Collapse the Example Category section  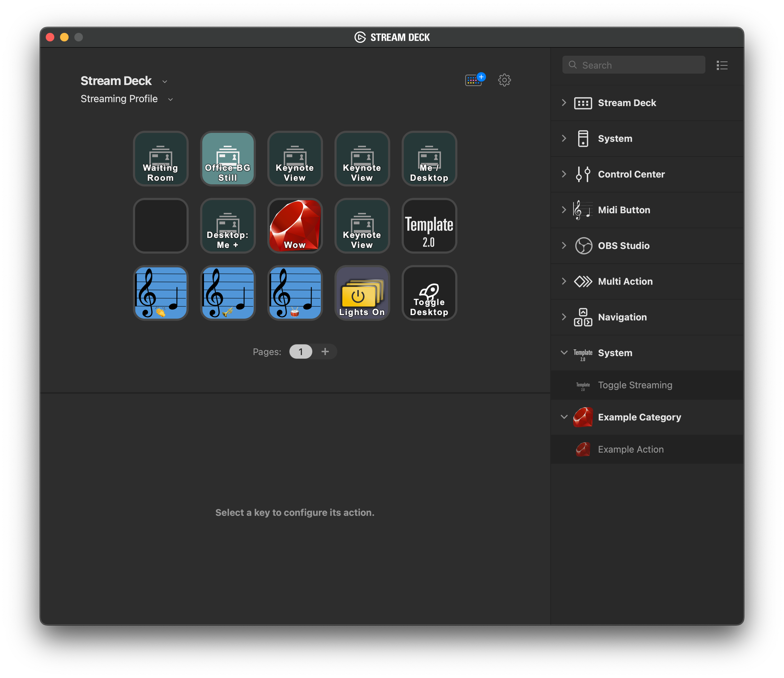coord(564,417)
